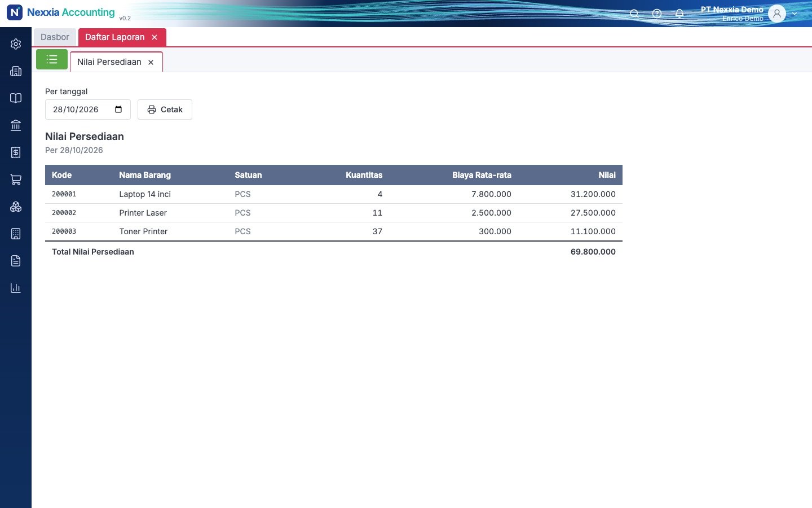Click the green report list button
Image resolution: width=812 pixels, height=508 pixels.
pos(52,59)
